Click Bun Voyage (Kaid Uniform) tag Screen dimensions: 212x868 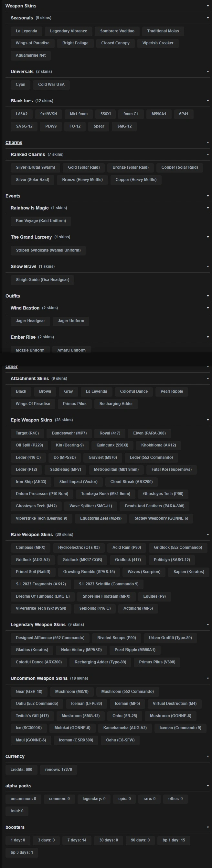(41, 221)
